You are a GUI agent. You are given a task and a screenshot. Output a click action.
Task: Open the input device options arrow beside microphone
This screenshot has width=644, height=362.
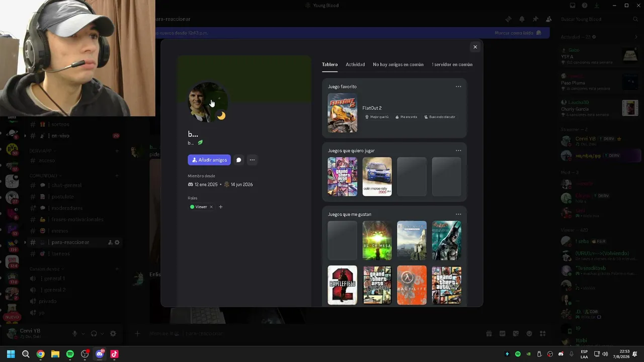[x=83, y=333]
